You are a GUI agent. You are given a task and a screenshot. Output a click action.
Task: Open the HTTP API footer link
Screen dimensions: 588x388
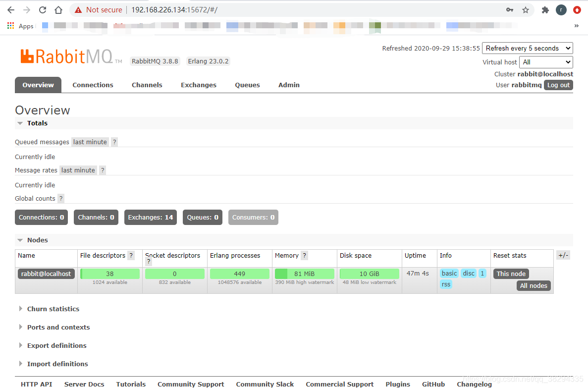tap(36, 384)
